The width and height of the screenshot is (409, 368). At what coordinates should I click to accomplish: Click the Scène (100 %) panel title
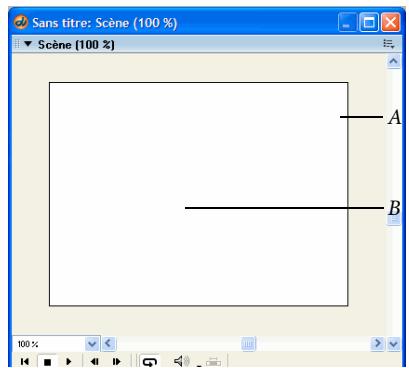(x=76, y=44)
